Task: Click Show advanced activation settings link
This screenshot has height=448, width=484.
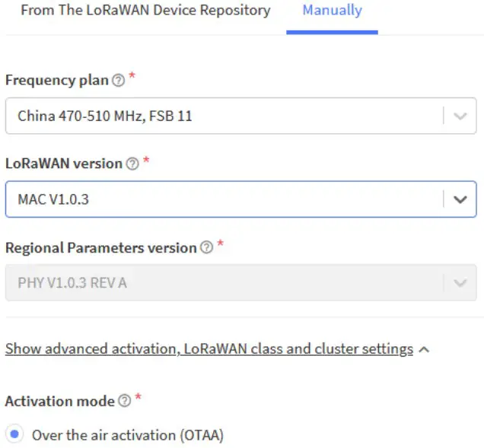Action: 209,349
